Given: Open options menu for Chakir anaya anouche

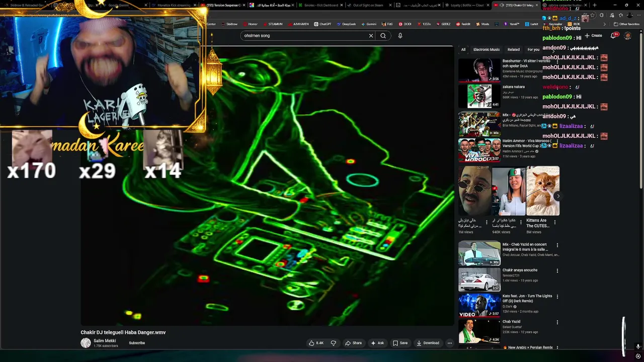Looking at the screenshot, I should [557, 270].
